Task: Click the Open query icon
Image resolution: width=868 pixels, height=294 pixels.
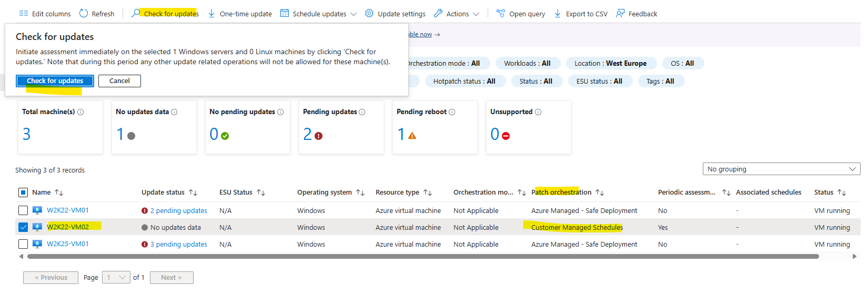Action: point(501,14)
